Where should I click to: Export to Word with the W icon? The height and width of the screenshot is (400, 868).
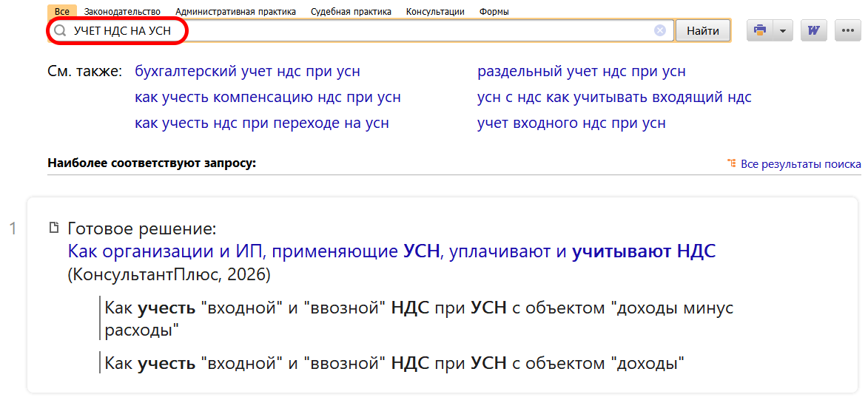814,30
